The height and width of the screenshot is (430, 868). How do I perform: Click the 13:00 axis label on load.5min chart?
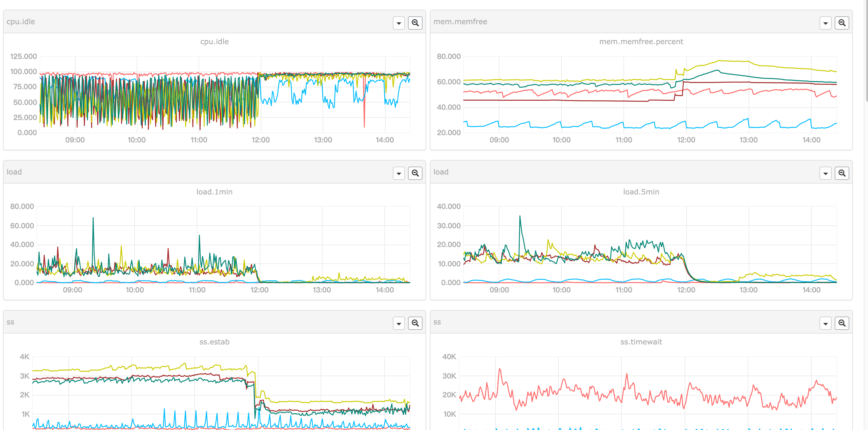tap(748, 290)
